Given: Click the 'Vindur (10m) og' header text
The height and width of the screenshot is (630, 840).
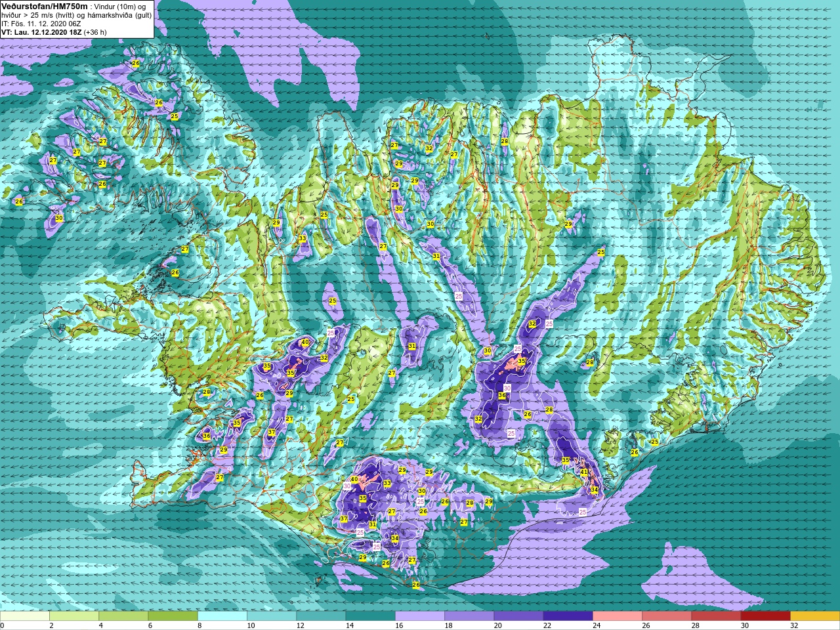Looking at the screenshot, I should [x=121, y=7].
